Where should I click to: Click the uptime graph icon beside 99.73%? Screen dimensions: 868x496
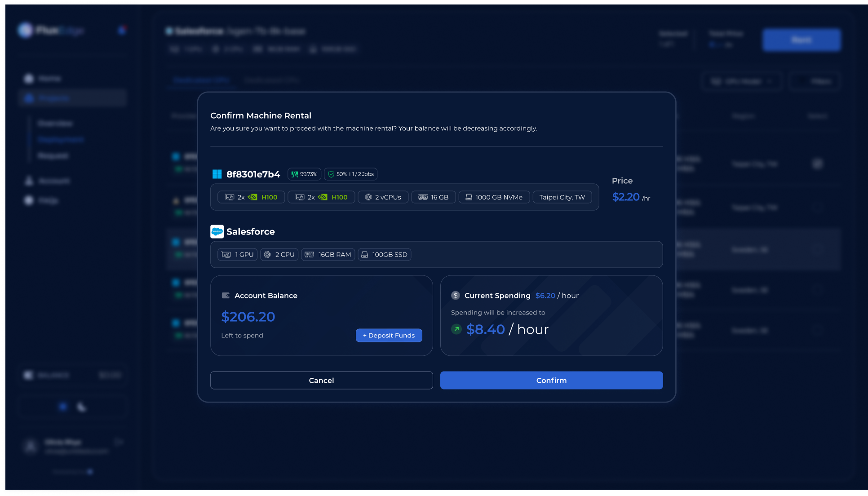tap(294, 174)
